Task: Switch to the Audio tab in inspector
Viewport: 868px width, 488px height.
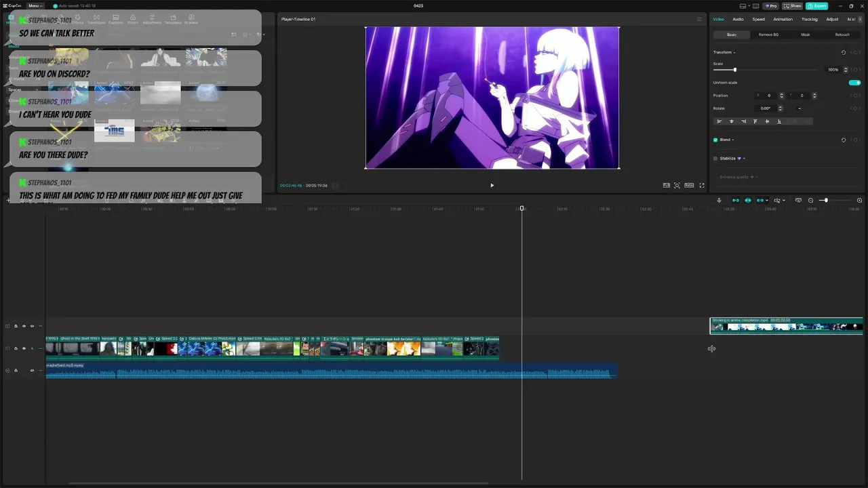Action: tap(738, 19)
